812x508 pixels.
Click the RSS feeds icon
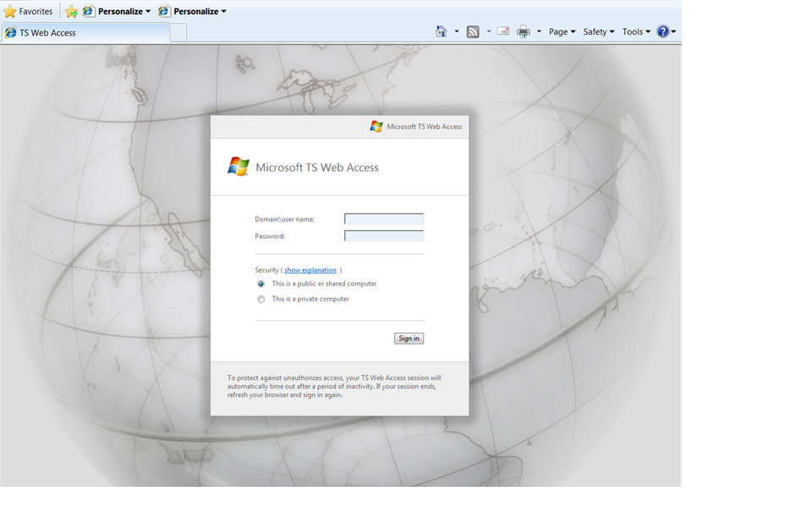click(x=473, y=32)
